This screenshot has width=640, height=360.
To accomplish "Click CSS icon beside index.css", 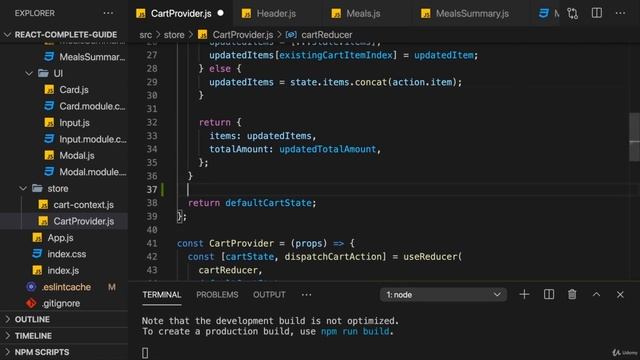I will point(37,254).
